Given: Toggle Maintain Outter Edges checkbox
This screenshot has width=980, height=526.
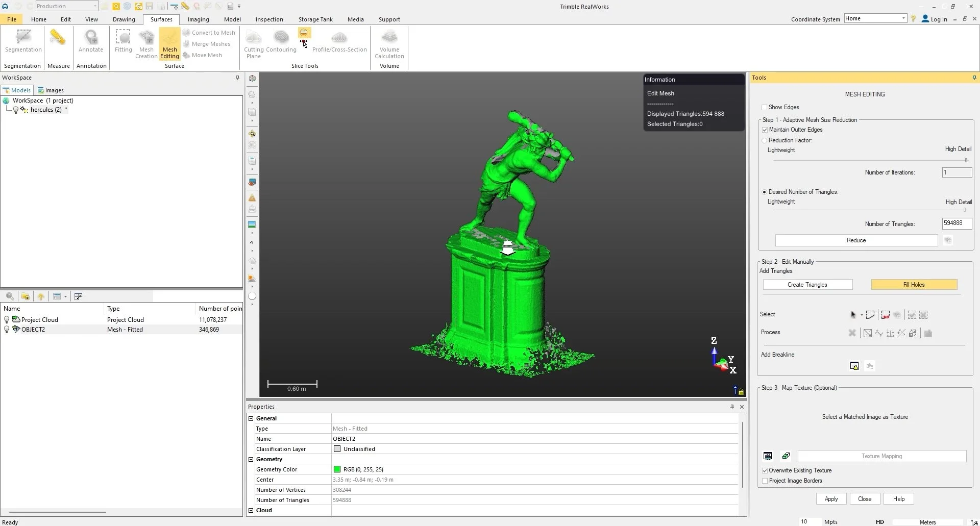Looking at the screenshot, I should click(x=765, y=130).
